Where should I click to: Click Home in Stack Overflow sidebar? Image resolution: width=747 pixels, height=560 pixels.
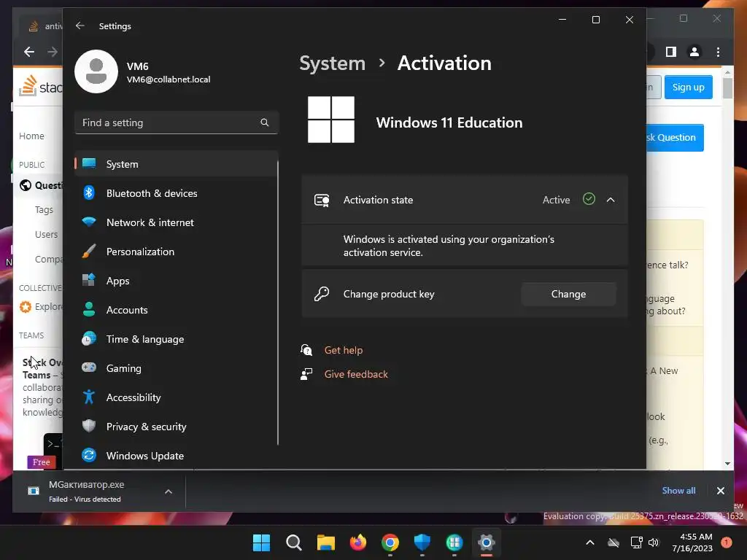pos(31,136)
